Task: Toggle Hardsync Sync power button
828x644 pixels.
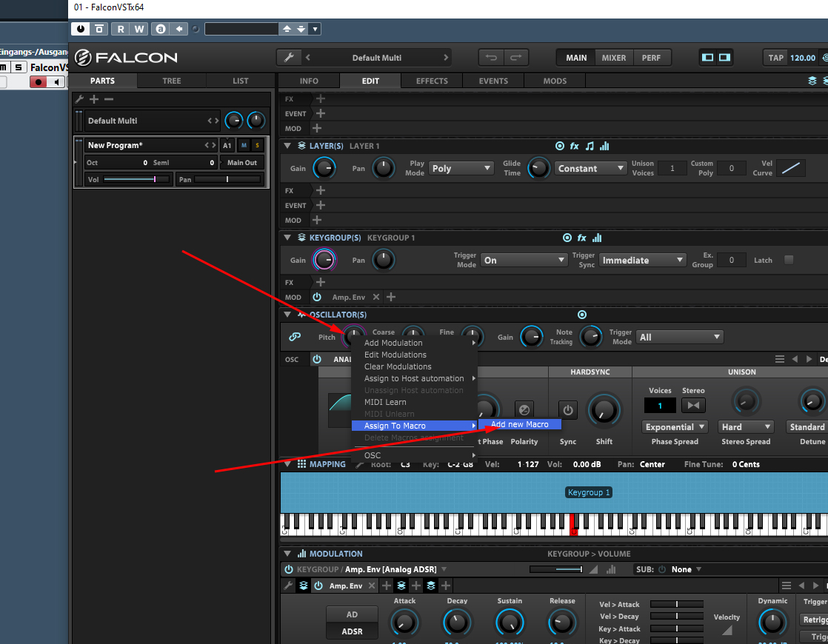Action: 568,409
